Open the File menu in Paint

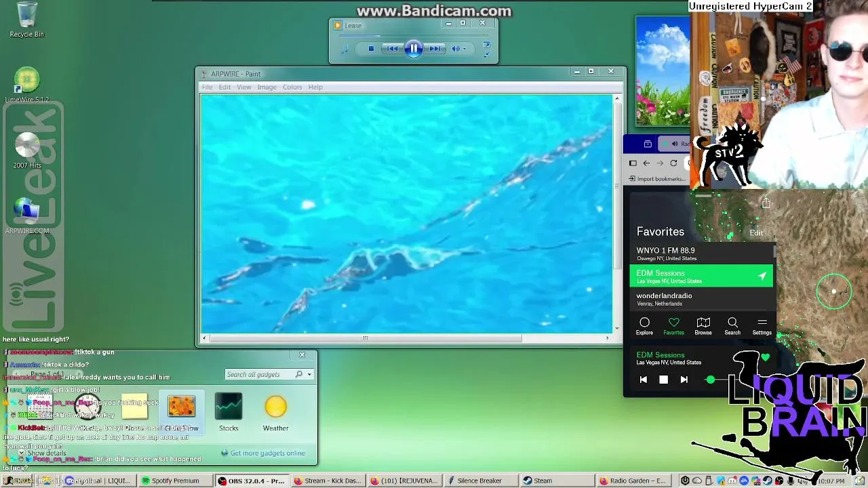tap(207, 87)
